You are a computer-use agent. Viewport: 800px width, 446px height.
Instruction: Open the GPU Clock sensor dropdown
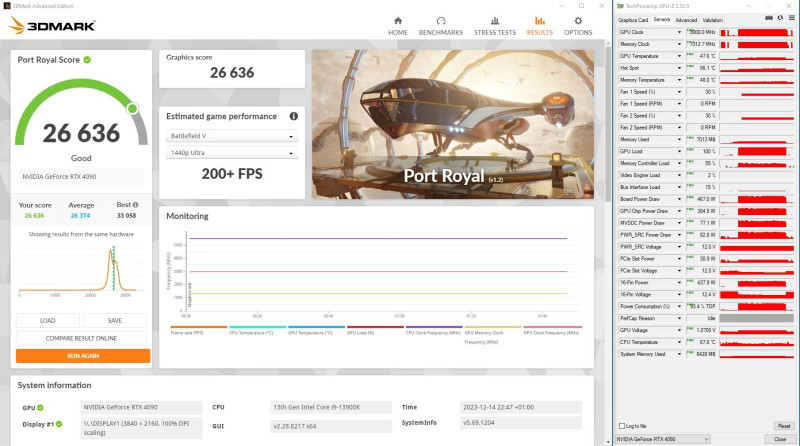tap(679, 32)
